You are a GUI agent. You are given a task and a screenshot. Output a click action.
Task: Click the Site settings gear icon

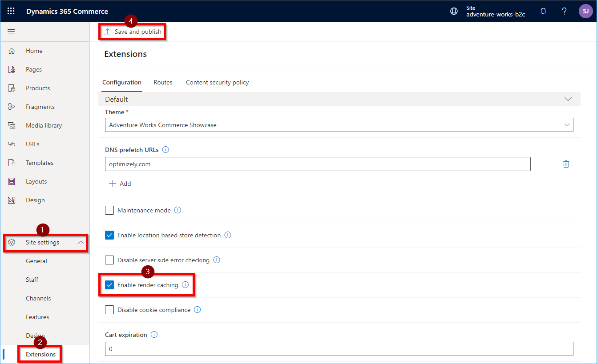12,242
